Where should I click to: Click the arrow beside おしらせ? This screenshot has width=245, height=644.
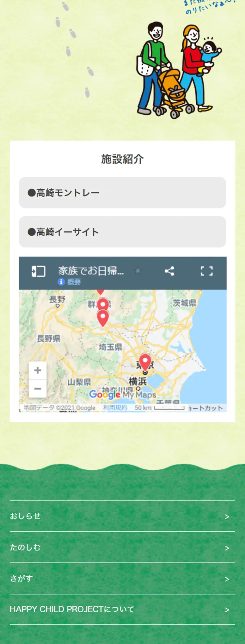[x=227, y=517]
